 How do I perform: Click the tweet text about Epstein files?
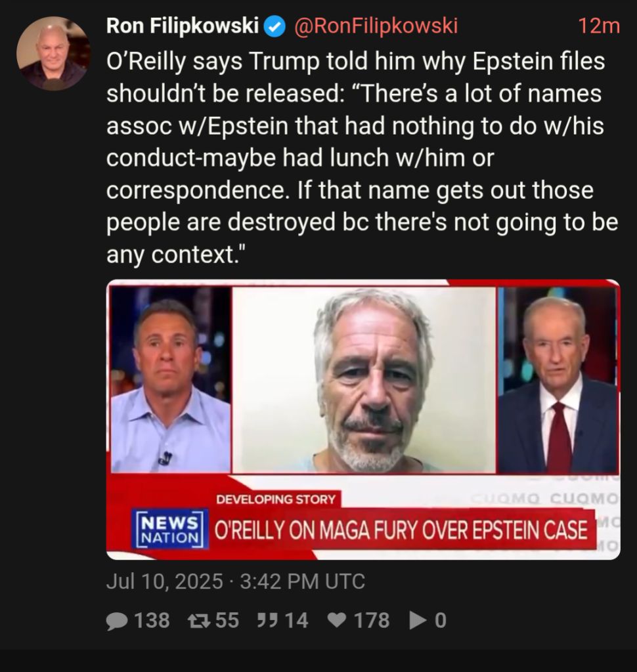point(363,157)
